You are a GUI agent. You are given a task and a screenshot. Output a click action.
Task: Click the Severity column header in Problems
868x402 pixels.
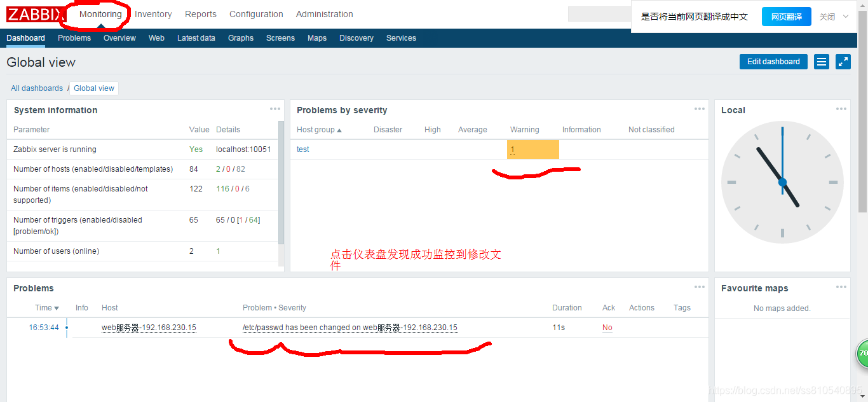pos(292,308)
